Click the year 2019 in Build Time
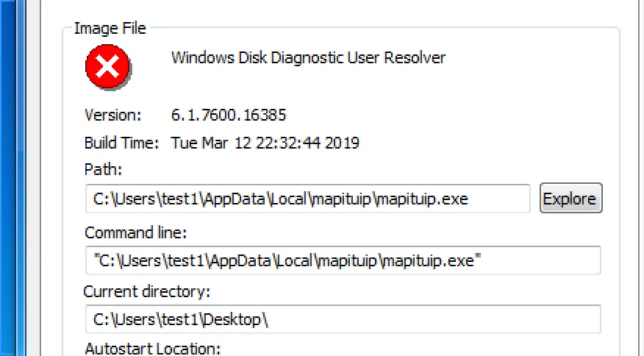 (342, 143)
